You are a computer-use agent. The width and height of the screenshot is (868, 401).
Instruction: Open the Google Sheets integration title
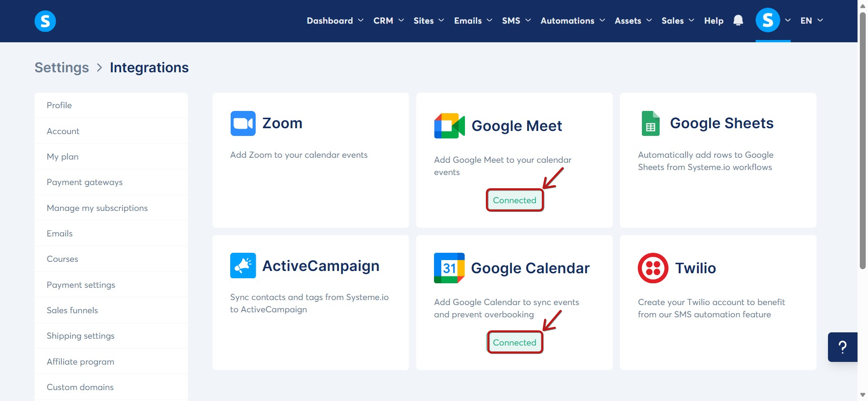(722, 123)
